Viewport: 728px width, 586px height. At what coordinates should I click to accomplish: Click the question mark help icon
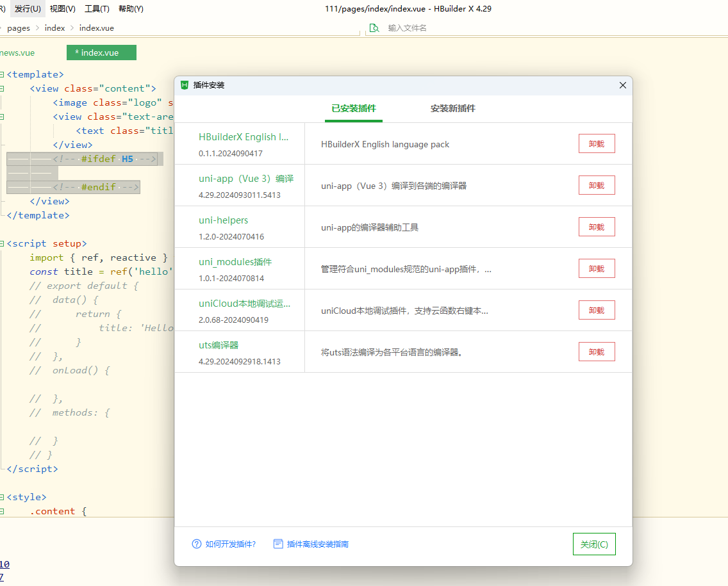pyautogui.click(x=197, y=544)
